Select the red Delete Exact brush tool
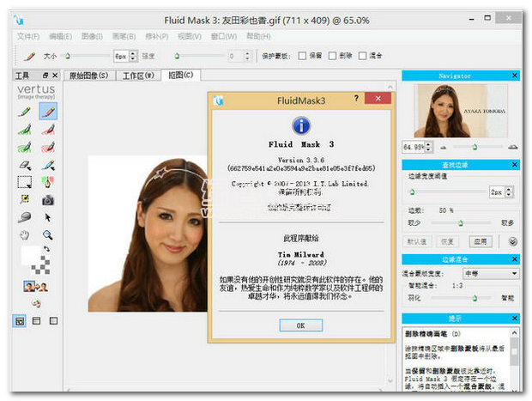The image size is (532, 401). click(x=48, y=112)
